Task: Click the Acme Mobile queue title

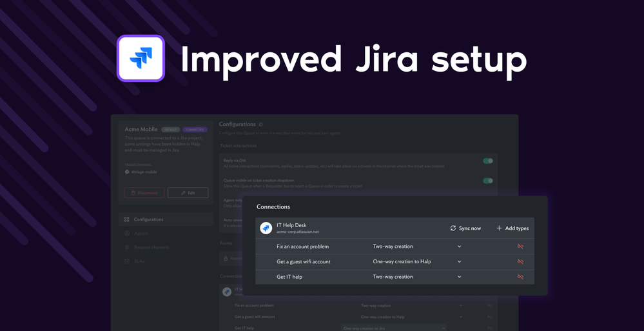Action: (141, 129)
